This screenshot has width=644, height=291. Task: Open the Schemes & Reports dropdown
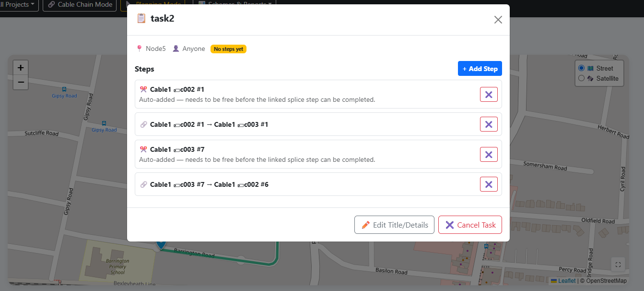[x=234, y=4]
